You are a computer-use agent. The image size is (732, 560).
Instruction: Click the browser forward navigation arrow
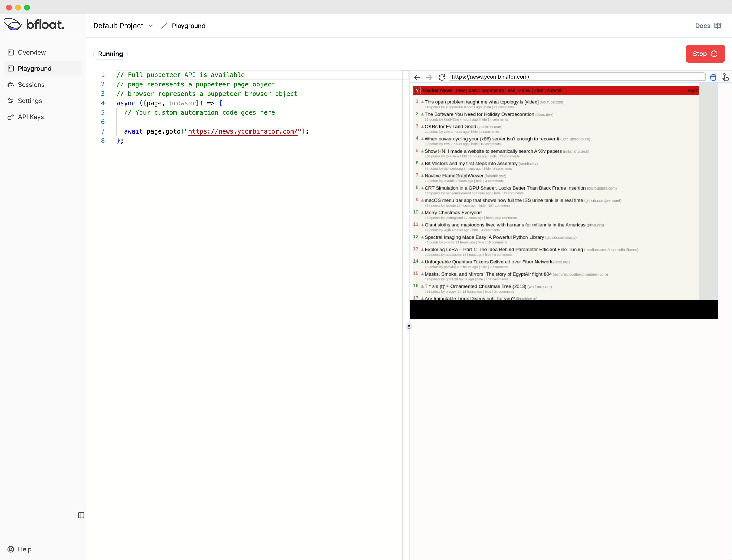(x=429, y=77)
